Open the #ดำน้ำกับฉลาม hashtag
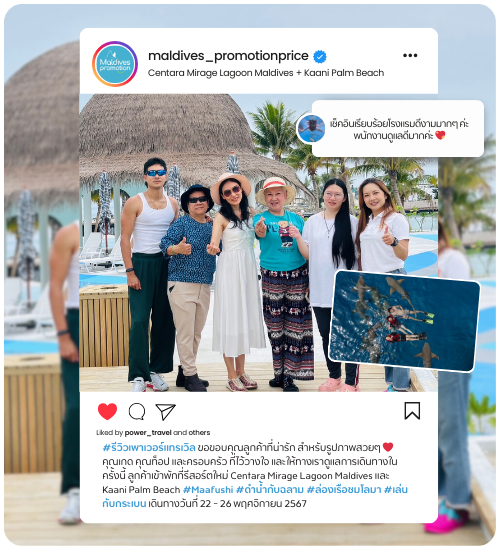Viewport: 500px width, 550px height. (x=270, y=490)
